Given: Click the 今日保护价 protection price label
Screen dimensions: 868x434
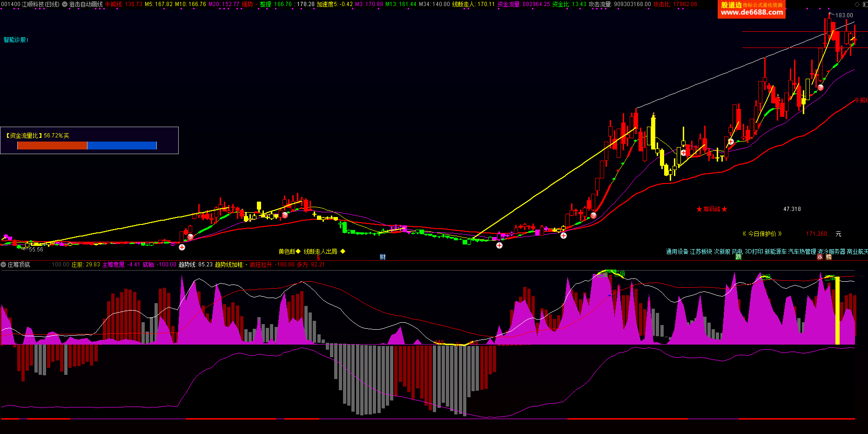Looking at the screenshot, I should pos(761,234).
